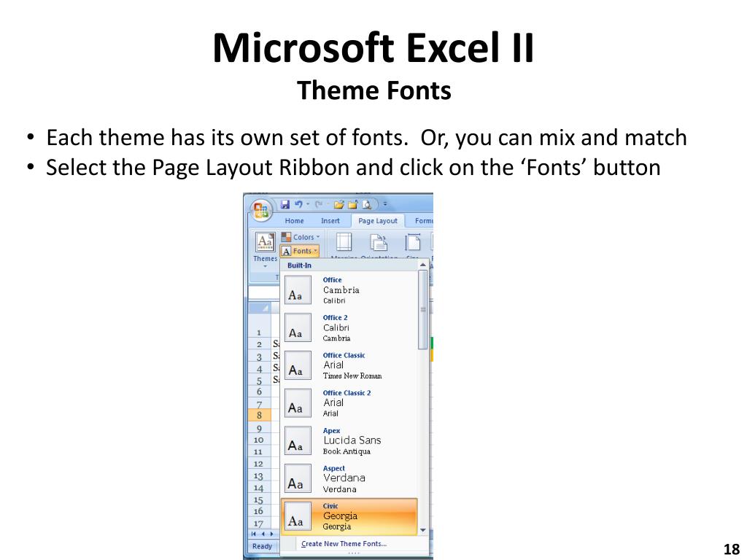Select row header 5

coord(259,381)
